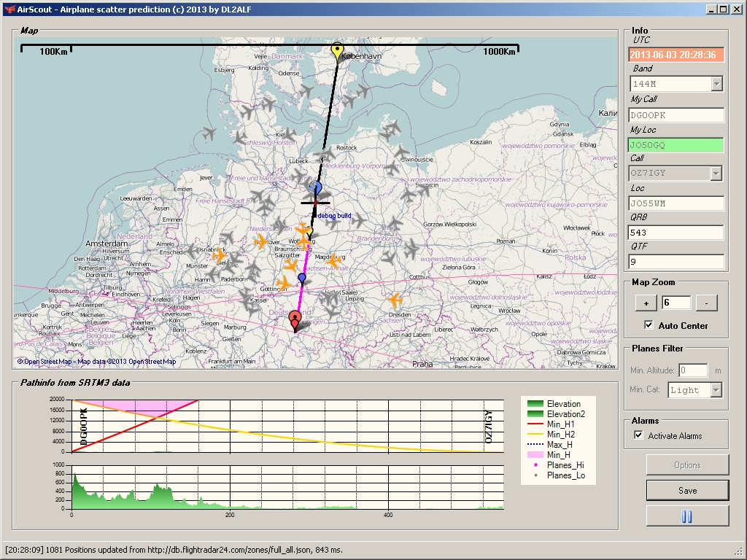Click the Min_H1 red line in legend
Screen dimensions: 747x560
(x=535, y=424)
